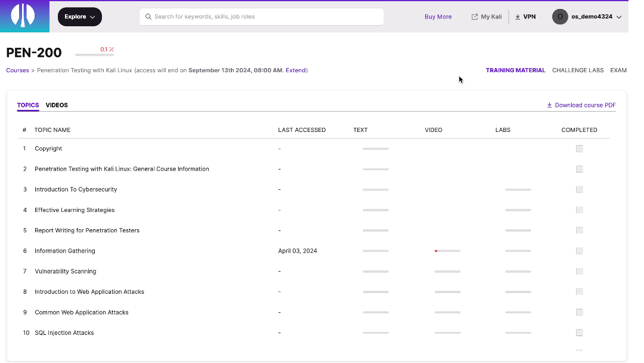Click the OffSec logo icon
The width and height of the screenshot is (644, 363).
click(24, 16)
